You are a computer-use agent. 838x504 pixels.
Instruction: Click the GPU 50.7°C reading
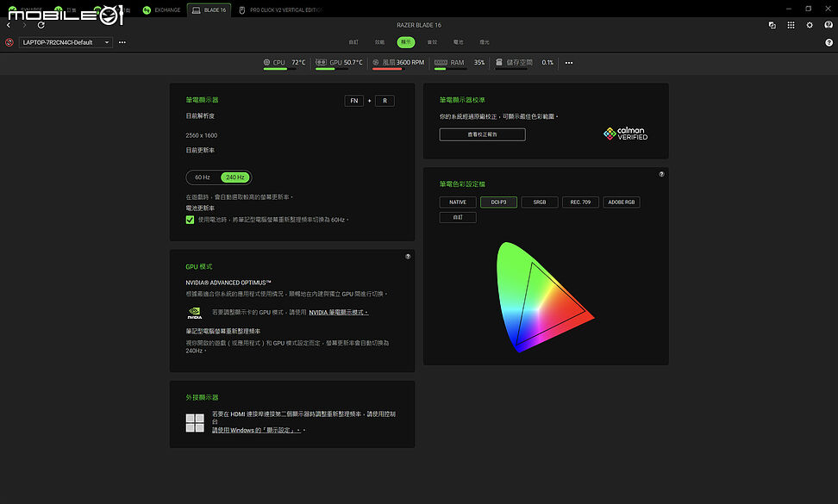[x=353, y=63]
